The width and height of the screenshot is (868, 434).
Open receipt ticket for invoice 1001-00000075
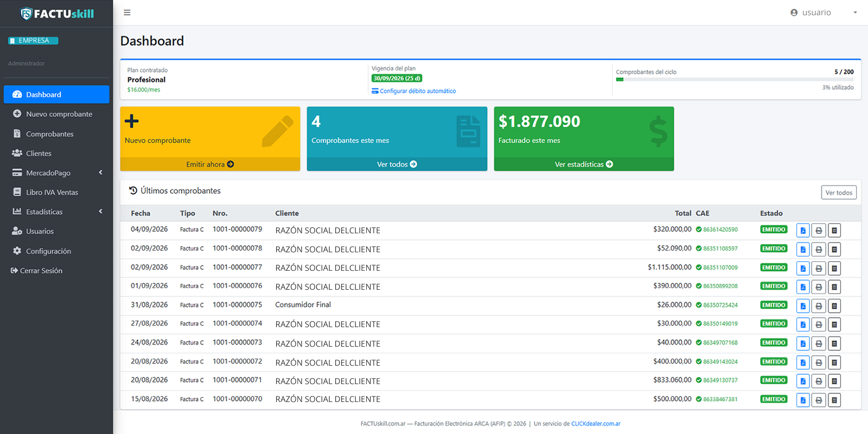(x=834, y=306)
